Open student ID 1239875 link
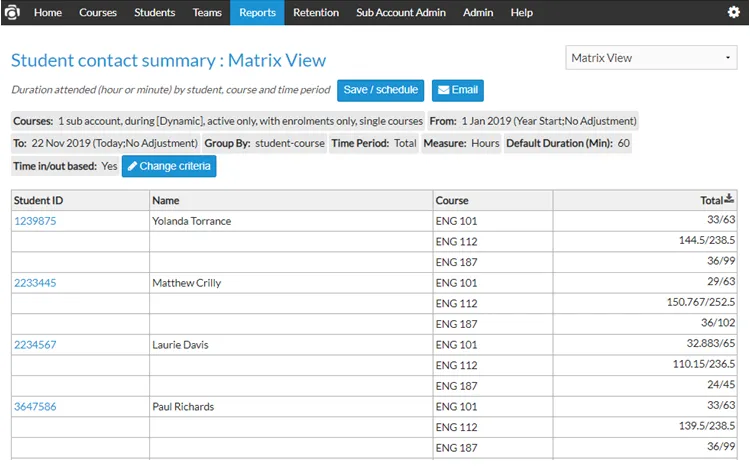 (35, 221)
